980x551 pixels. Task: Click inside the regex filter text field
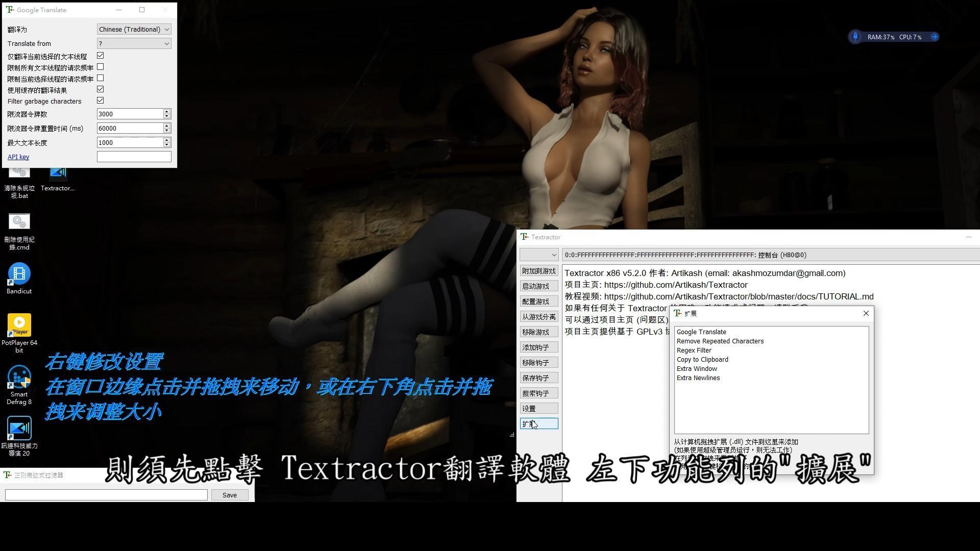106,494
